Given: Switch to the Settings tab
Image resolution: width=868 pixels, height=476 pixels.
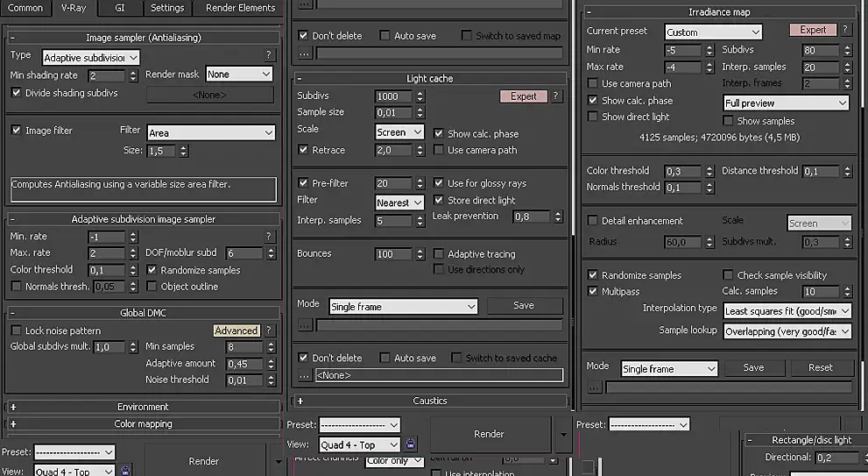Looking at the screenshot, I should coord(167,8).
